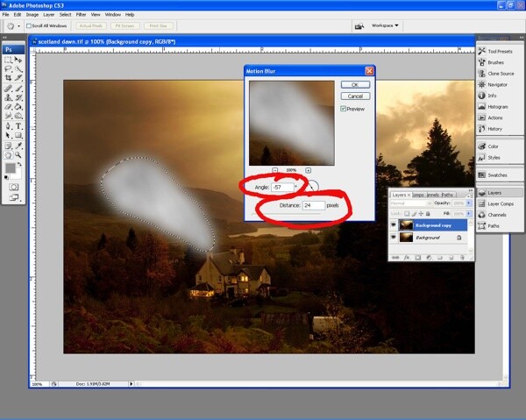Viewport: 526px width, 420px height.
Task: Confirm Motion Blur with OK
Action: pyautogui.click(x=355, y=84)
